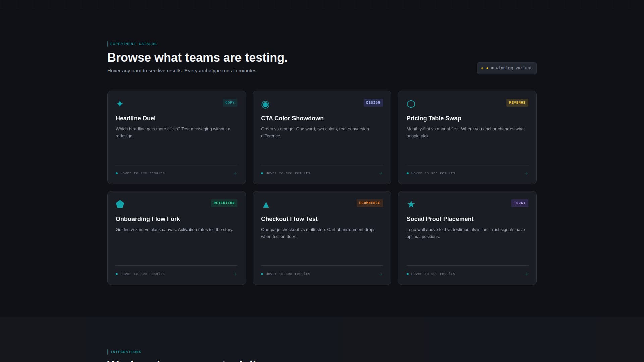Open the Onboarding Flow Fork title
The image size is (644, 362).
click(x=148, y=219)
